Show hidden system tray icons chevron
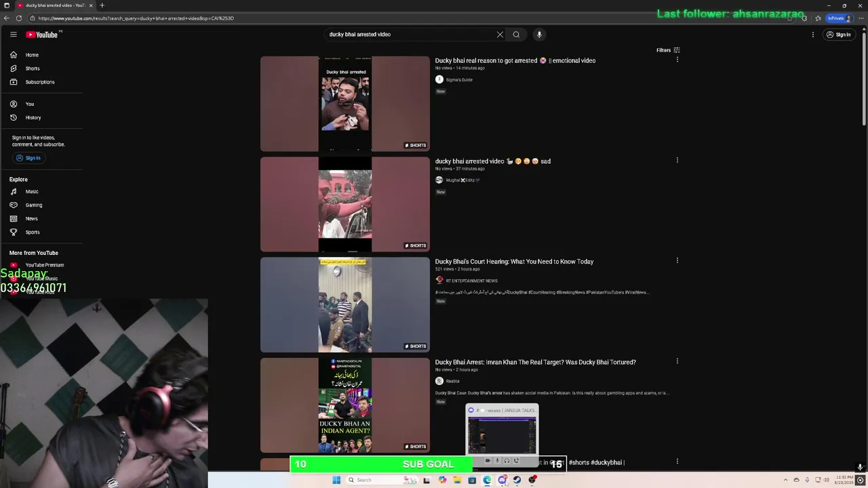Viewport: 868px width, 488px height. pyautogui.click(x=786, y=480)
